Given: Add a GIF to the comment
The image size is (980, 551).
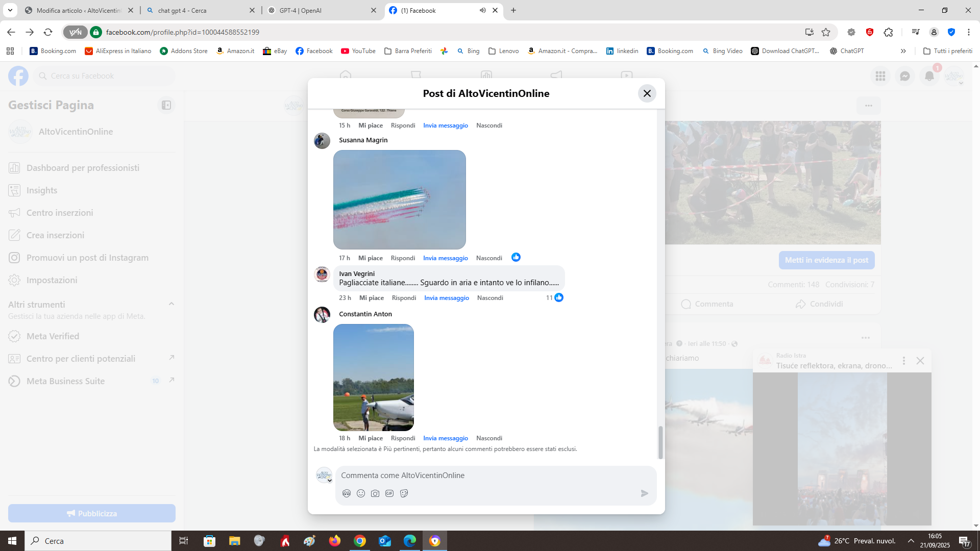Looking at the screenshot, I should coord(389,493).
